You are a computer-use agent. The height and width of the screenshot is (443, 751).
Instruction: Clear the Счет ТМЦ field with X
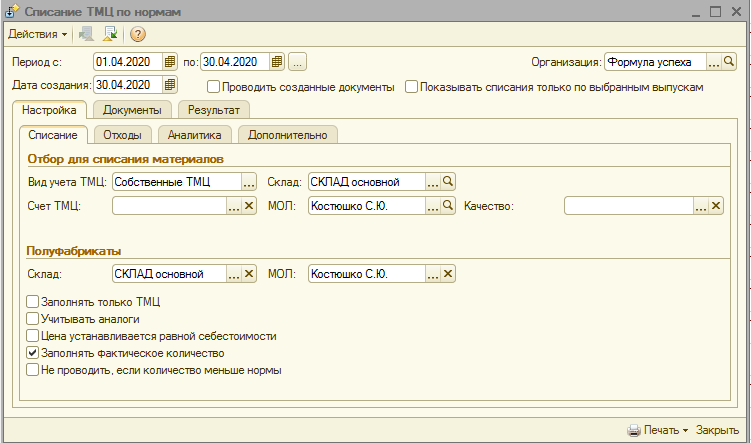pos(250,206)
